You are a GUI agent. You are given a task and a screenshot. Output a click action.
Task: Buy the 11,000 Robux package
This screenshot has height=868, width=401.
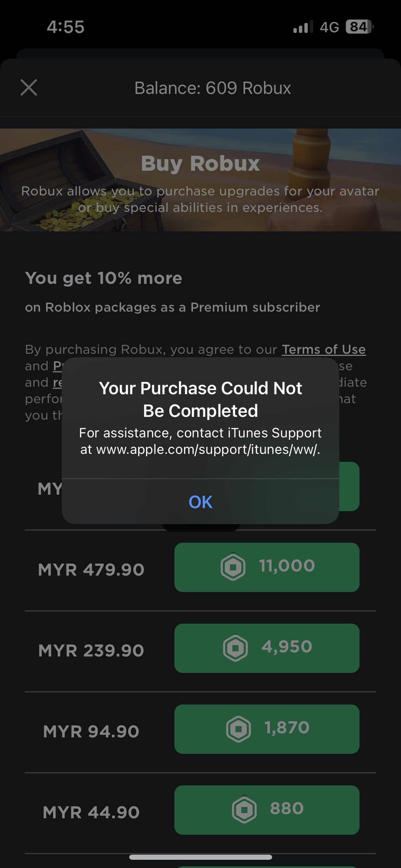(267, 567)
